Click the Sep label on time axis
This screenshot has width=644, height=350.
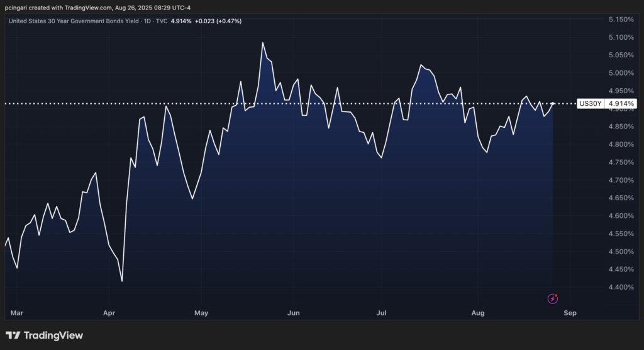click(570, 312)
